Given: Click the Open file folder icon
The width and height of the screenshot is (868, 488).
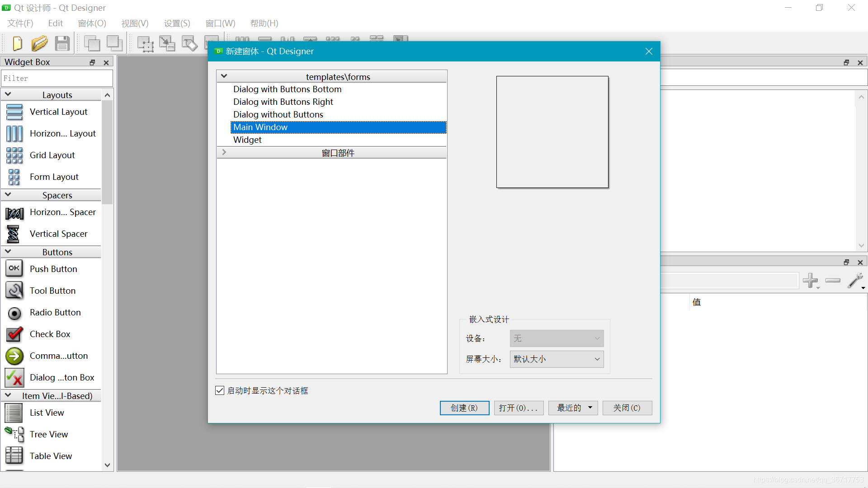Looking at the screenshot, I should coord(40,43).
